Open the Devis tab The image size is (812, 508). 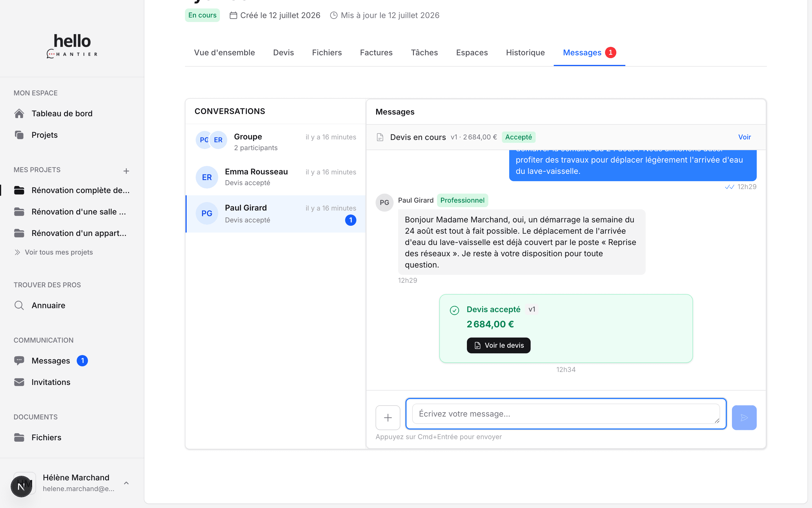[284, 53]
